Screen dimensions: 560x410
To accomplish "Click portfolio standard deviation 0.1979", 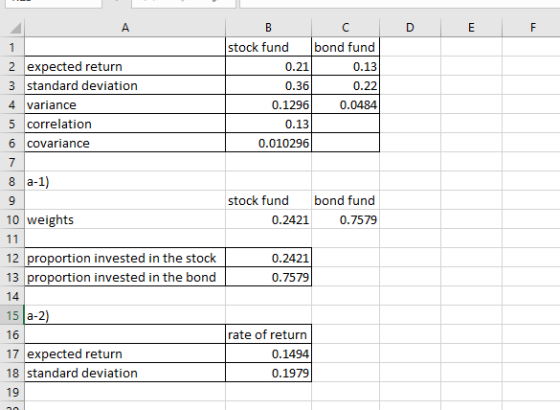I will [x=268, y=373].
